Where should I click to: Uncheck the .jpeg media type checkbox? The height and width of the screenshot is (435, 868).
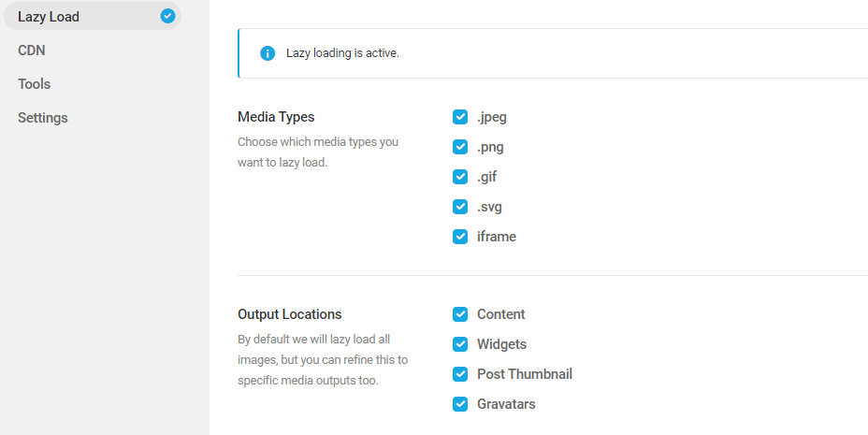coord(460,117)
